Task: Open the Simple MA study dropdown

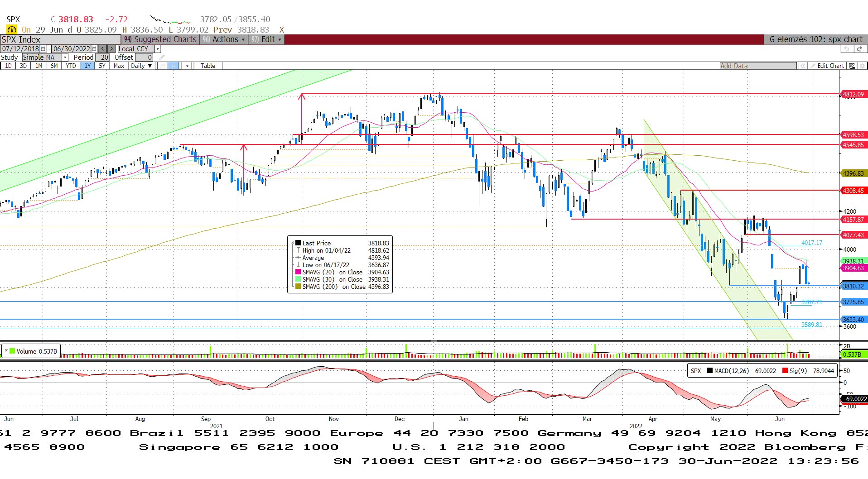Action: pos(65,57)
